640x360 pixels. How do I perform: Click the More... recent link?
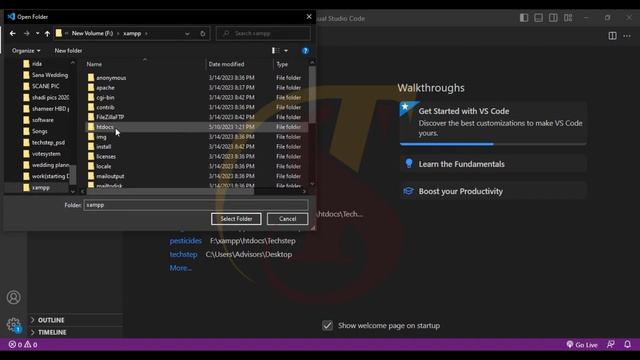click(180, 268)
